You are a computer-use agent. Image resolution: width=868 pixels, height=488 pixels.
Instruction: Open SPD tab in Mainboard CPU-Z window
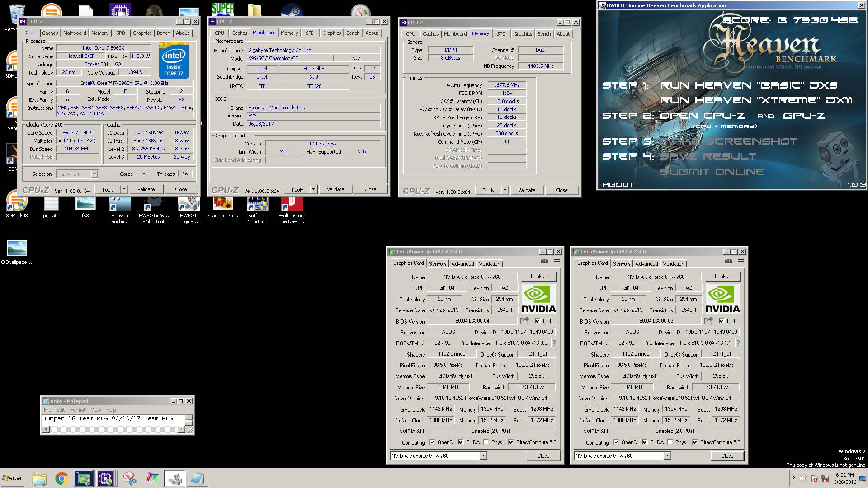[310, 33]
